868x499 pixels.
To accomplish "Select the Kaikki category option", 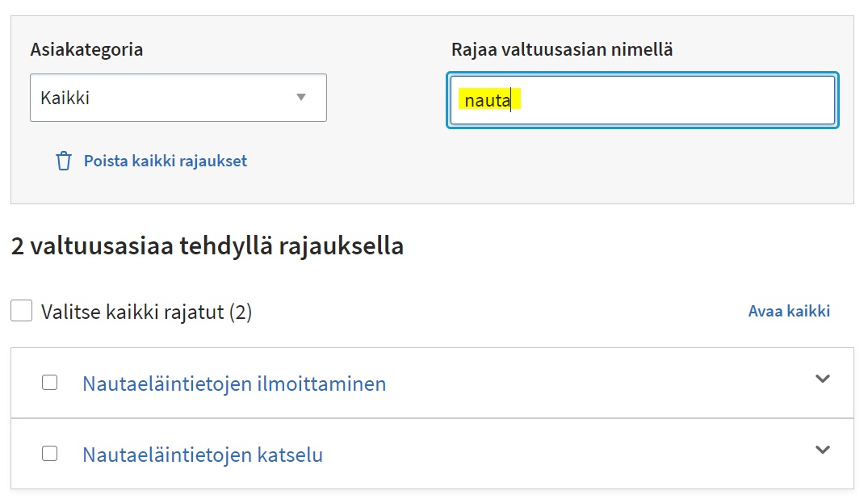I will coord(178,97).
